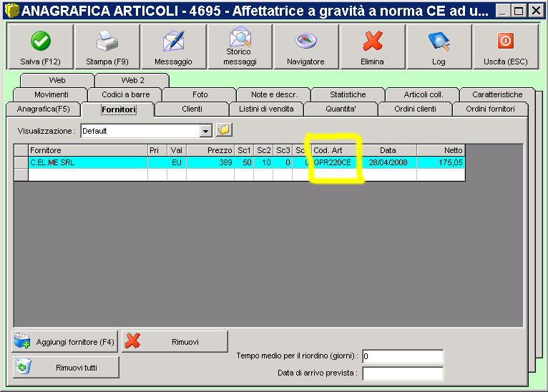Click the Elimina red X button
This screenshot has height=392, width=548.
click(x=372, y=46)
